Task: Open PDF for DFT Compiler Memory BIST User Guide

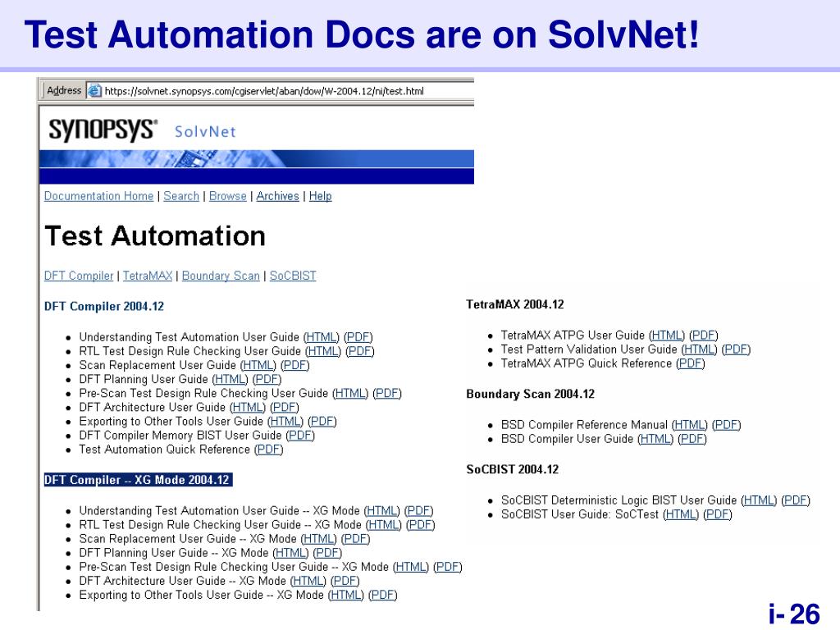Action: pos(300,435)
